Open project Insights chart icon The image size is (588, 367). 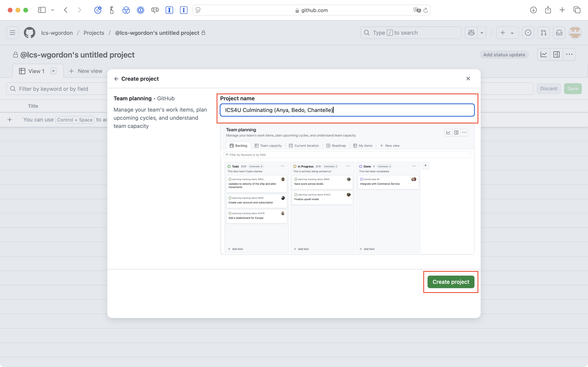click(544, 55)
